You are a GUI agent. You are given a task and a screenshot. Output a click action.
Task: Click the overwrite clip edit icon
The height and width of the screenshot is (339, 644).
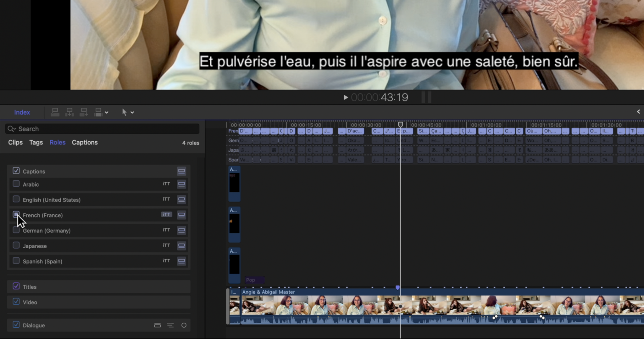[x=98, y=112]
